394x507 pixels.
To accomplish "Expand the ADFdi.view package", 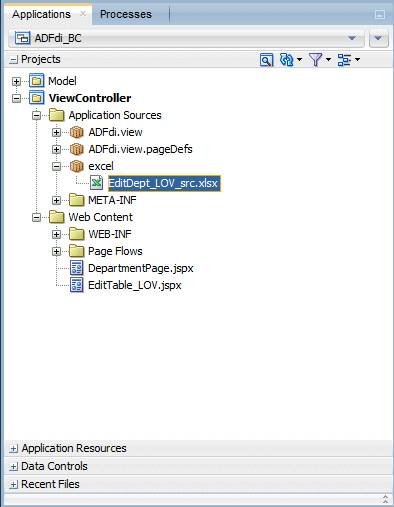I will pyautogui.click(x=56, y=133).
